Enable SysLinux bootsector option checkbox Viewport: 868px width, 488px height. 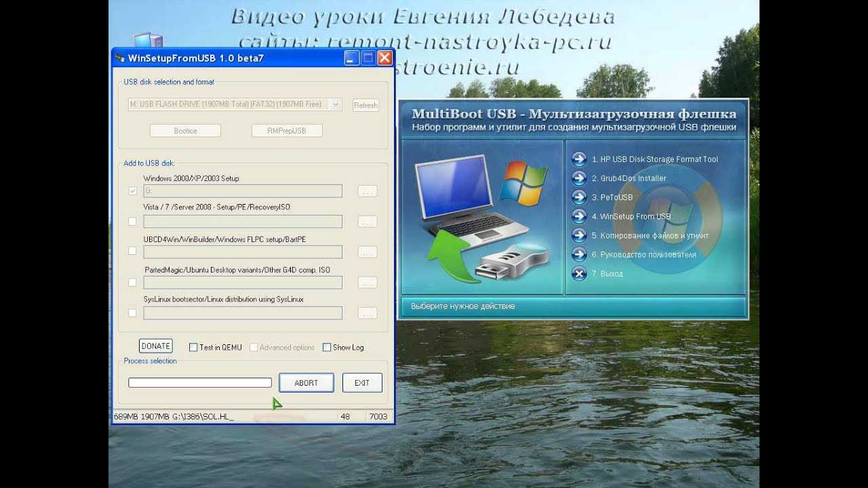(132, 312)
